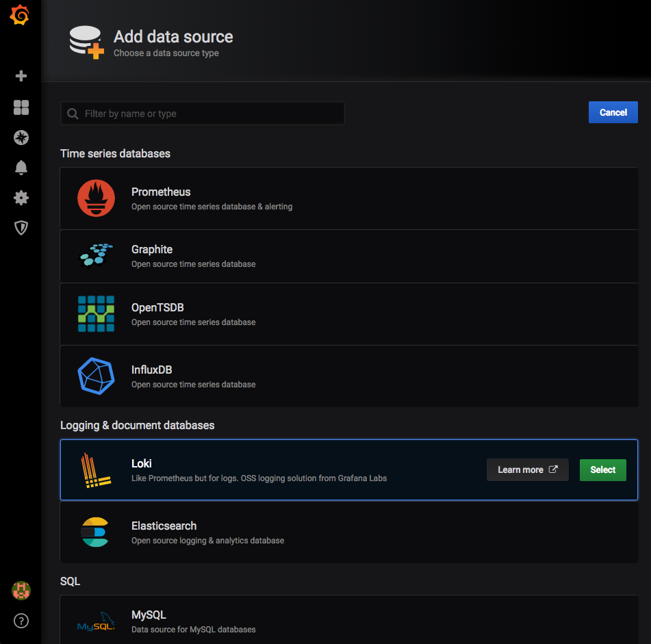Choose the Elasticsearch data source title
The width and height of the screenshot is (651, 644).
point(164,526)
